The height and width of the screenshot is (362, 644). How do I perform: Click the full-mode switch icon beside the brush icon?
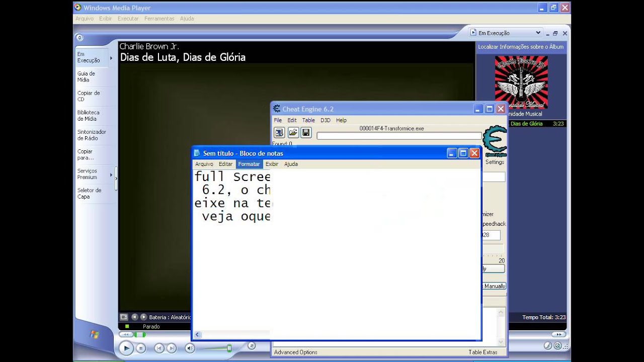[558, 345]
